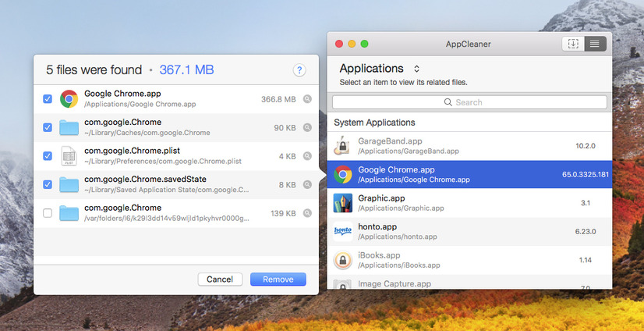Select Graphic.app in the list
The height and width of the screenshot is (331, 644).
[469, 203]
